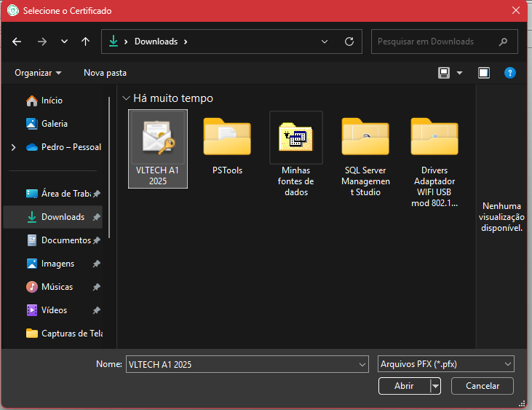Focus the Pesquisar em Downloads search box

point(444,42)
